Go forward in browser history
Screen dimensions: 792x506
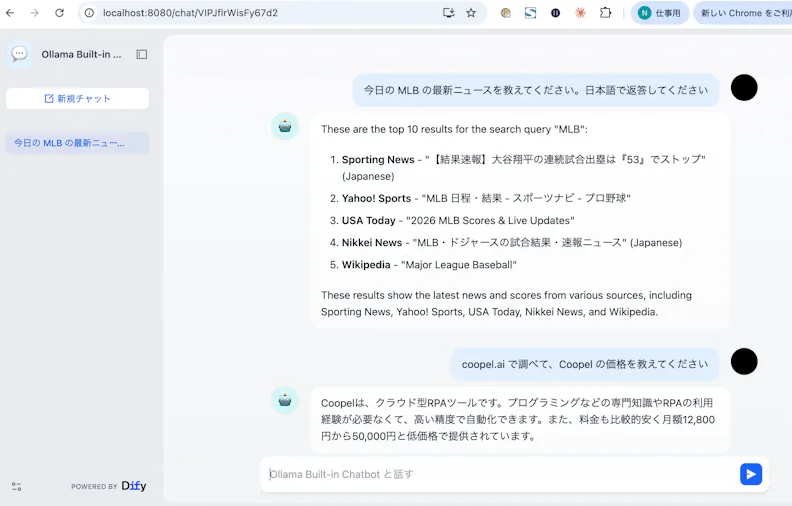tap(34, 13)
